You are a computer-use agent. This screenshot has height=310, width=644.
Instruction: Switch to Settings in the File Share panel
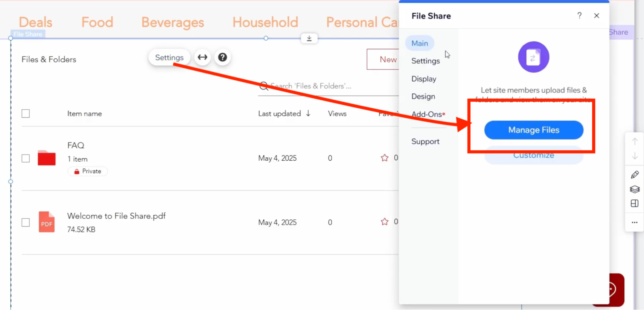pyautogui.click(x=425, y=61)
